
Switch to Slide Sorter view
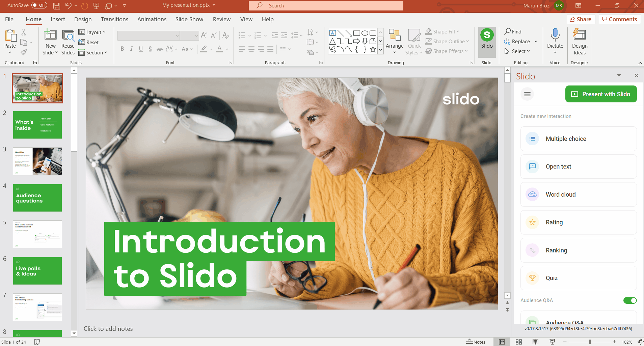pos(519,342)
